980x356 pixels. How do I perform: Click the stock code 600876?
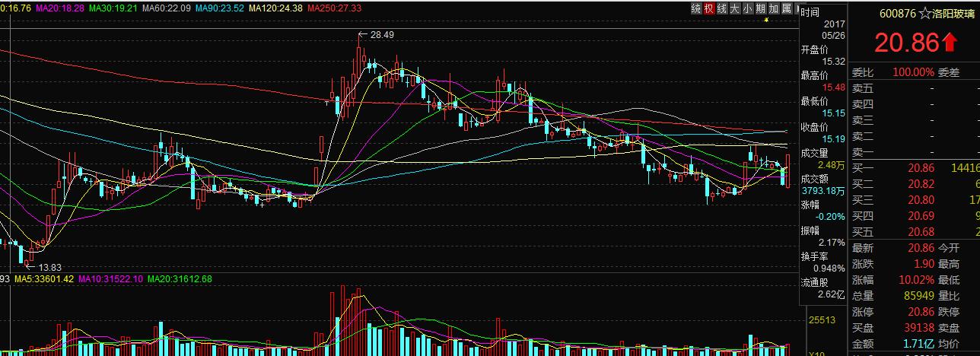[898, 13]
